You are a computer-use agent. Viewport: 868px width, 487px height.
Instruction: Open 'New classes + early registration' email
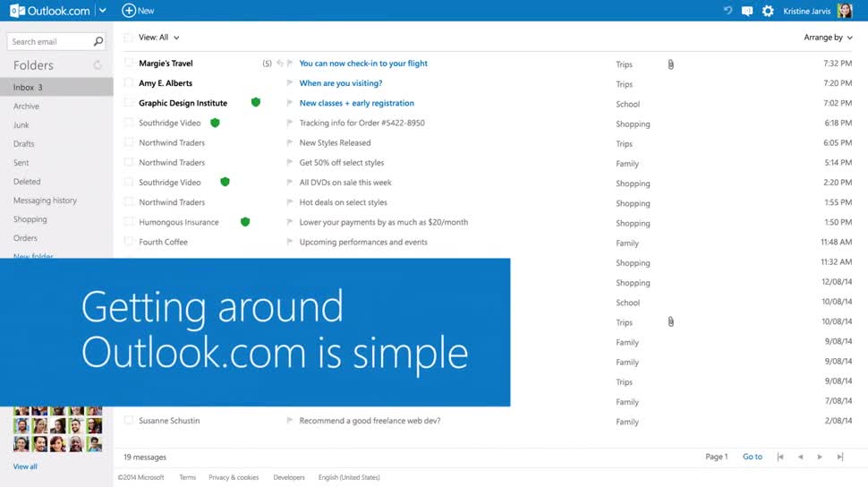pos(356,103)
